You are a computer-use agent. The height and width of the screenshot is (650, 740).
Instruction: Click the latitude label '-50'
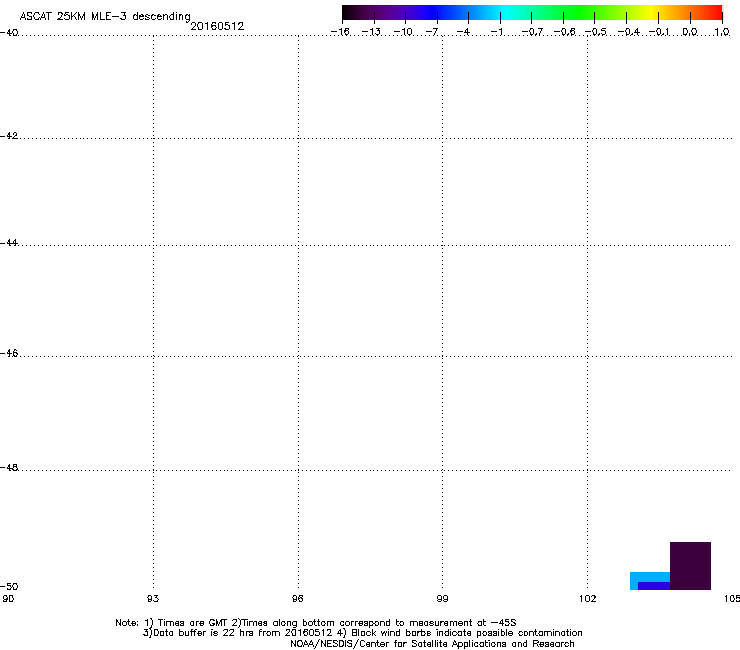[x=9, y=586]
